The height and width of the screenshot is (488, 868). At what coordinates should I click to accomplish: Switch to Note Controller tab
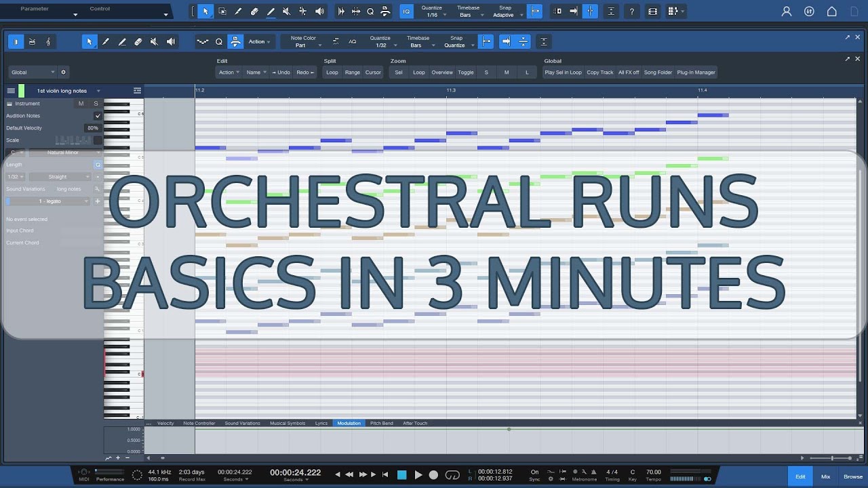[199, 423]
